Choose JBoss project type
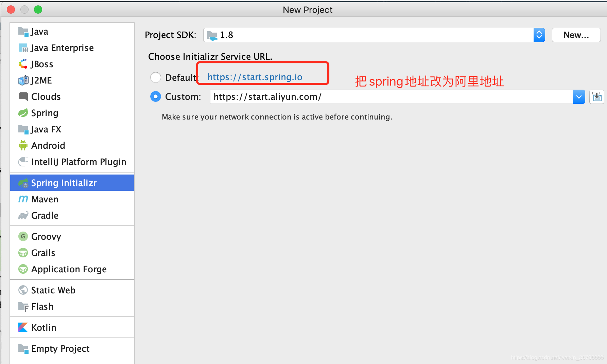The image size is (607, 364). [x=42, y=64]
